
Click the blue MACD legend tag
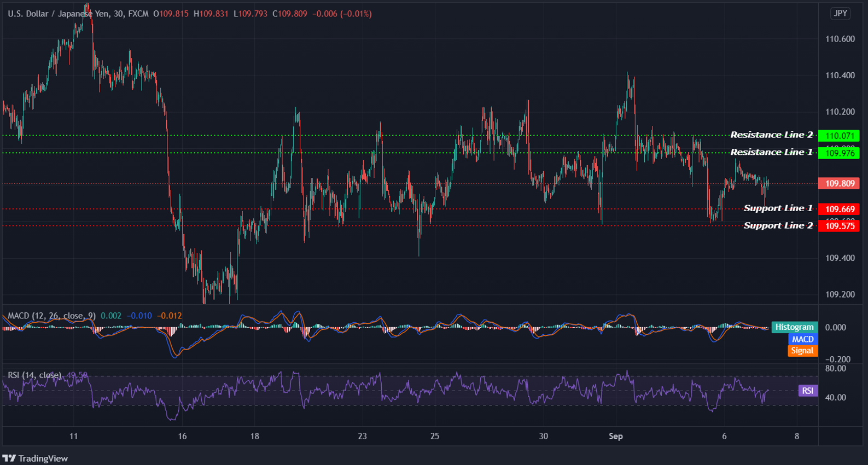(x=802, y=339)
